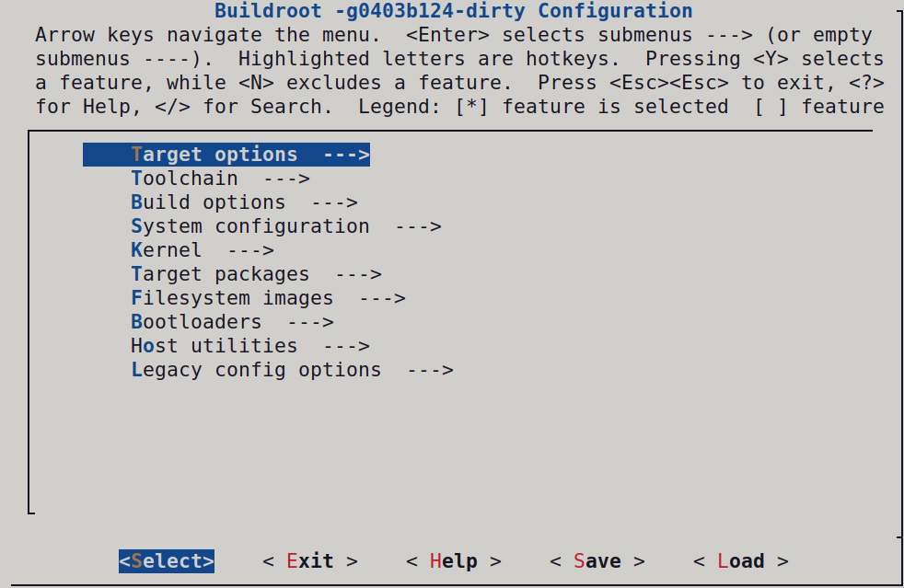Viewport: 904px width, 588px height.
Task: Click the Exit button
Action: [x=309, y=561]
